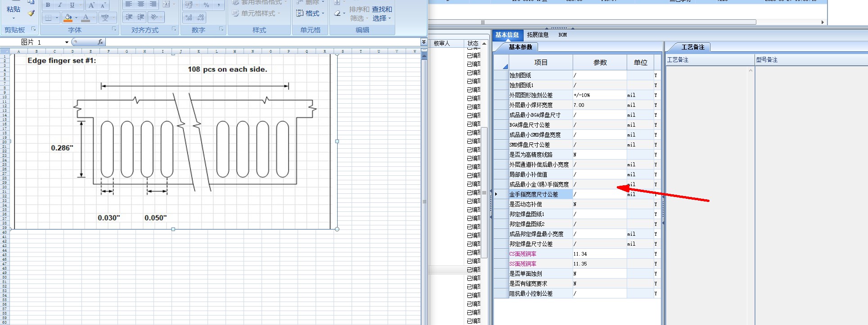The image size is (868, 325).
Task: Click the decrease font size icon
Action: pyautogui.click(x=103, y=5)
